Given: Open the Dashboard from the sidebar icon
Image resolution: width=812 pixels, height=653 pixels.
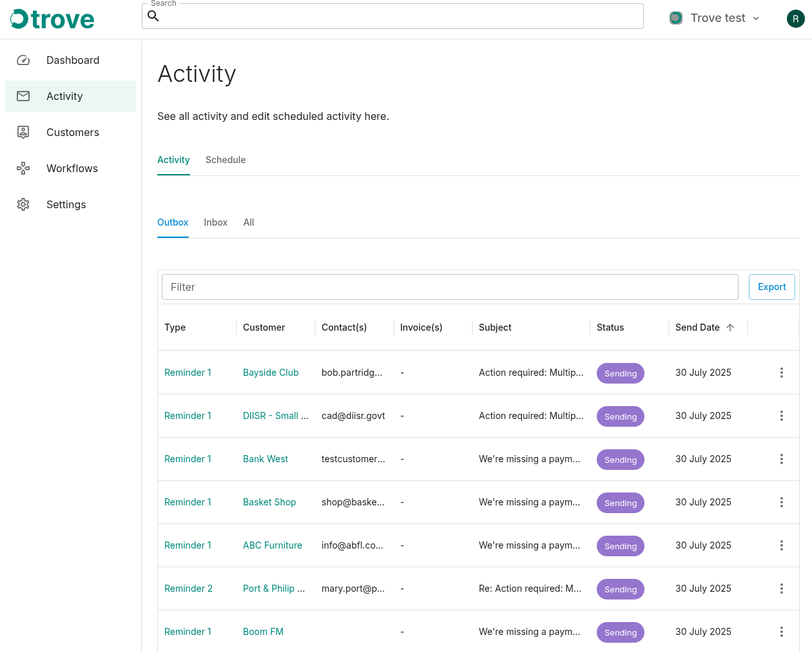Looking at the screenshot, I should pos(23,60).
